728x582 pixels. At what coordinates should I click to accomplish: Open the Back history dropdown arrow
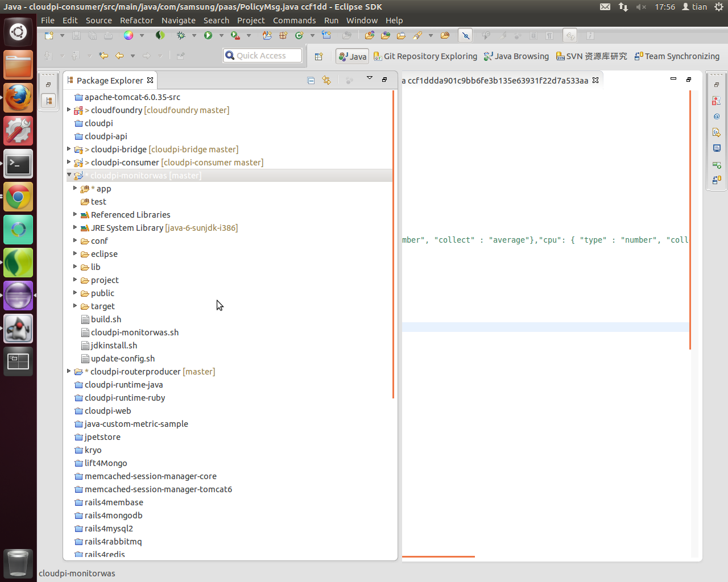point(133,56)
